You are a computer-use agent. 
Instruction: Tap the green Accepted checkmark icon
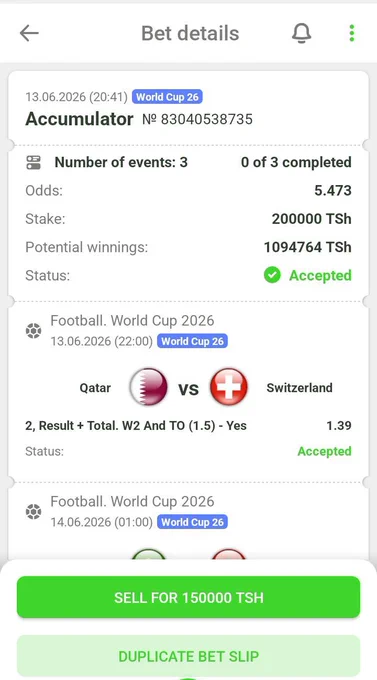click(x=272, y=275)
